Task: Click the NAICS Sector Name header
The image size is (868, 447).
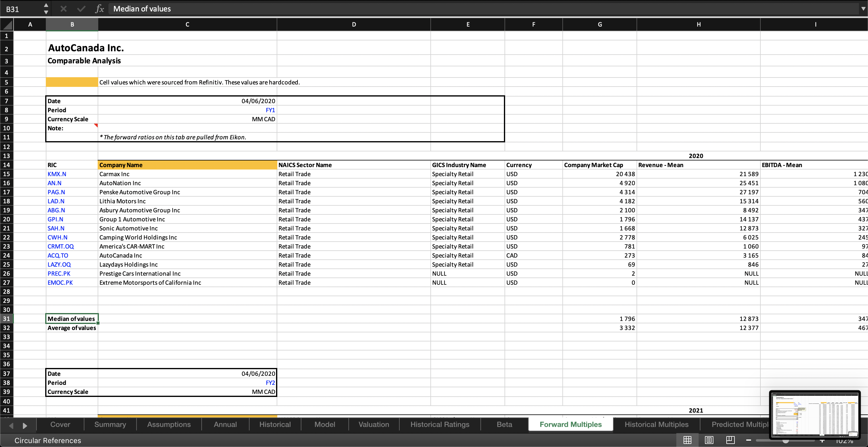Action: (354, 165)
